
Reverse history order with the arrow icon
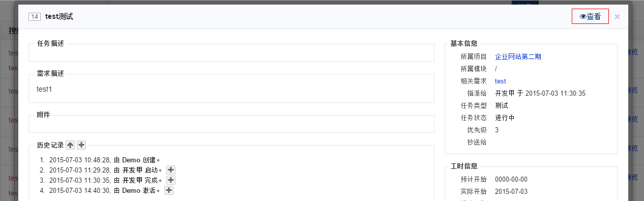click(70, 145)
